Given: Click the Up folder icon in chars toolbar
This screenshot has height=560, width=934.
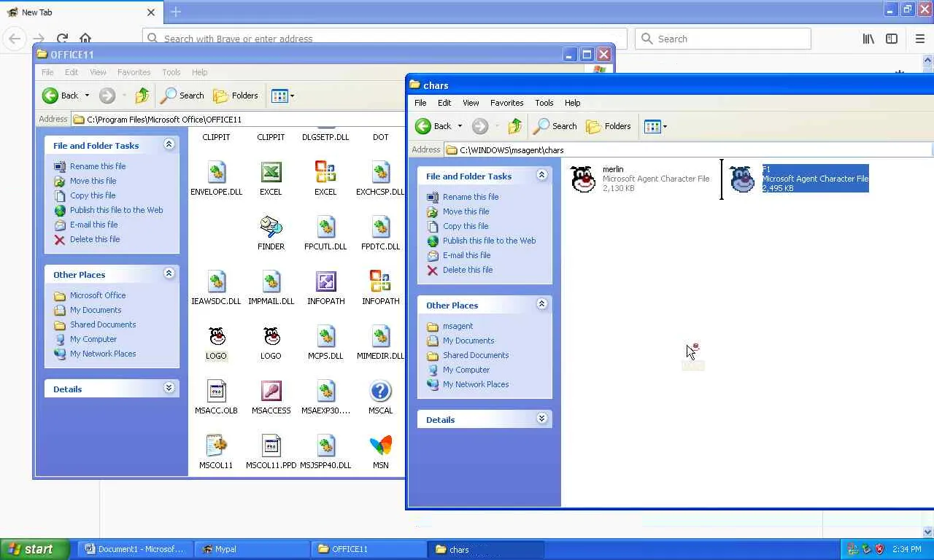Looking at the screenshot, I should 515,126.
